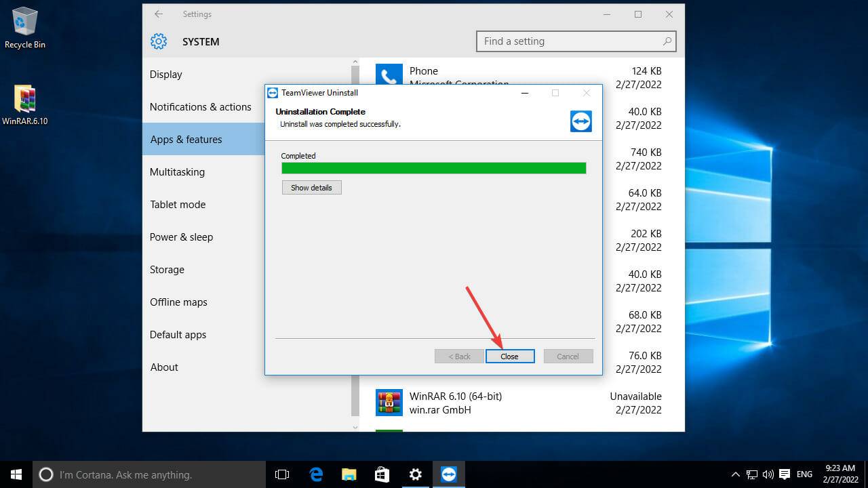Open TeamViewer from the taskbar
The height and width of the screenshot is (488, 868).
pos(448,474)
